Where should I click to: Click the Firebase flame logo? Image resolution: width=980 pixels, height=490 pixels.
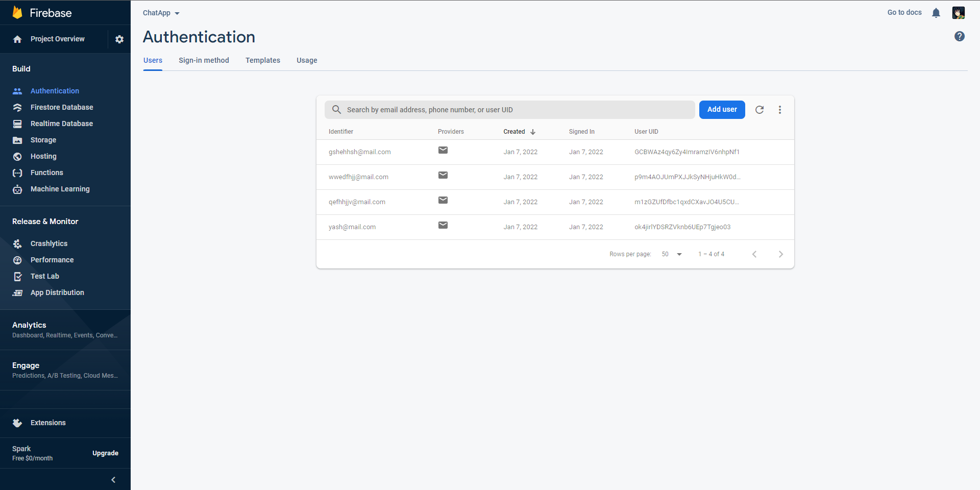pyautogui.click(x=17, y=12)
